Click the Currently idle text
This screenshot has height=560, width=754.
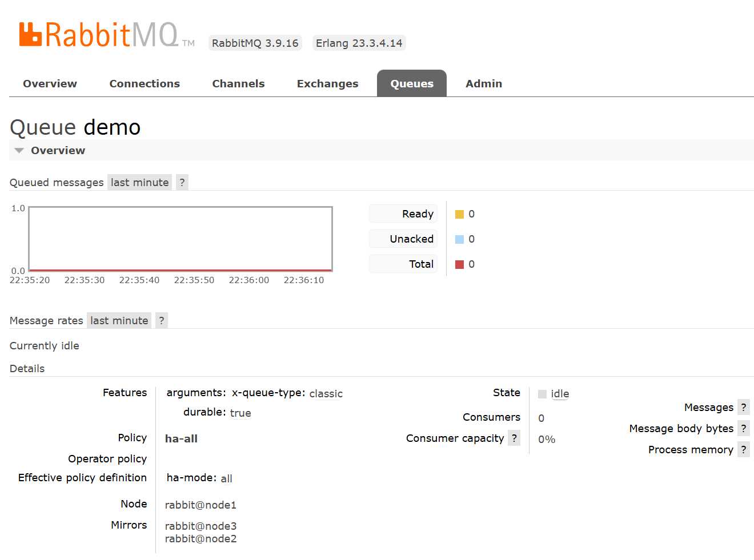click(45, 346)
